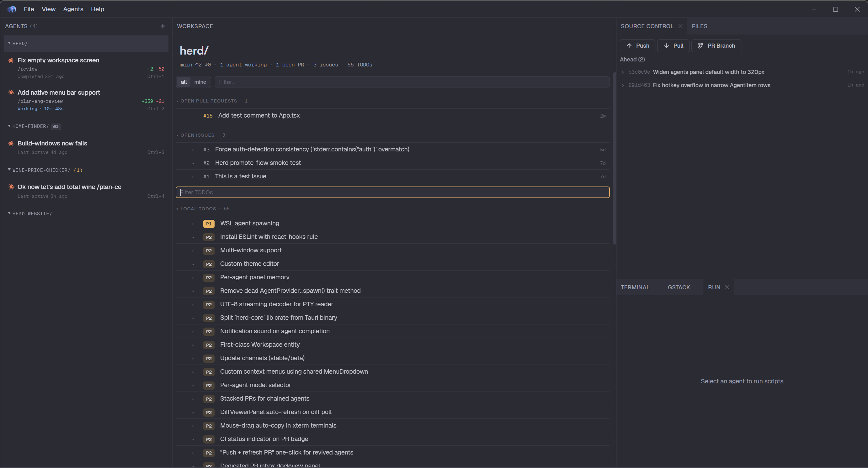
Task: Collapse the WINE-PRICE-CHECKER/ agent group
Action: click(9, 170)
